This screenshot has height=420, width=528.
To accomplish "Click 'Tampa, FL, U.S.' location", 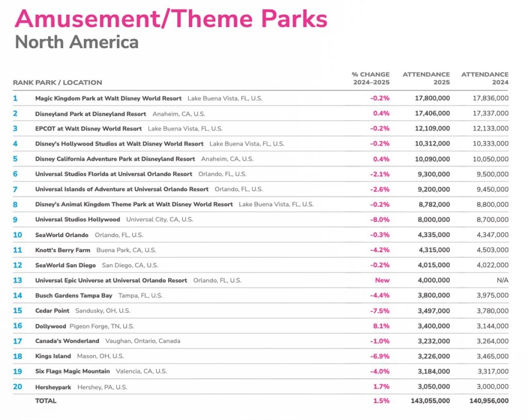I will tap(140, 296).
